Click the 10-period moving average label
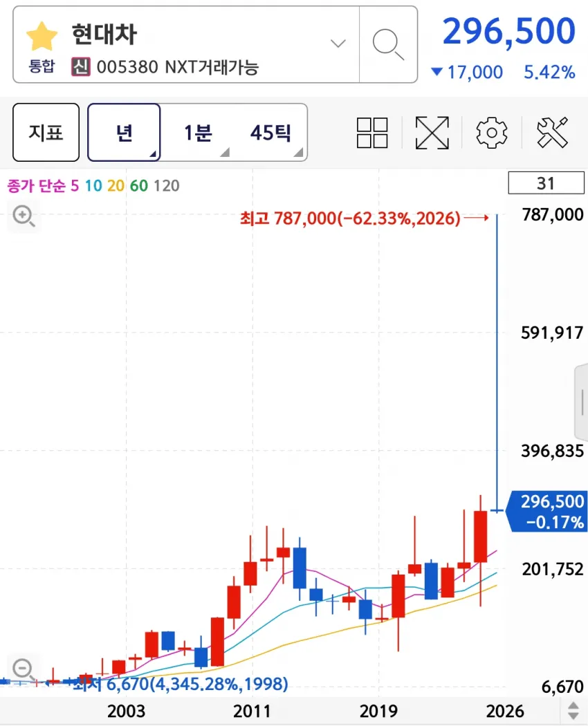The image size is (588, 726). click(x=93, y=186)
